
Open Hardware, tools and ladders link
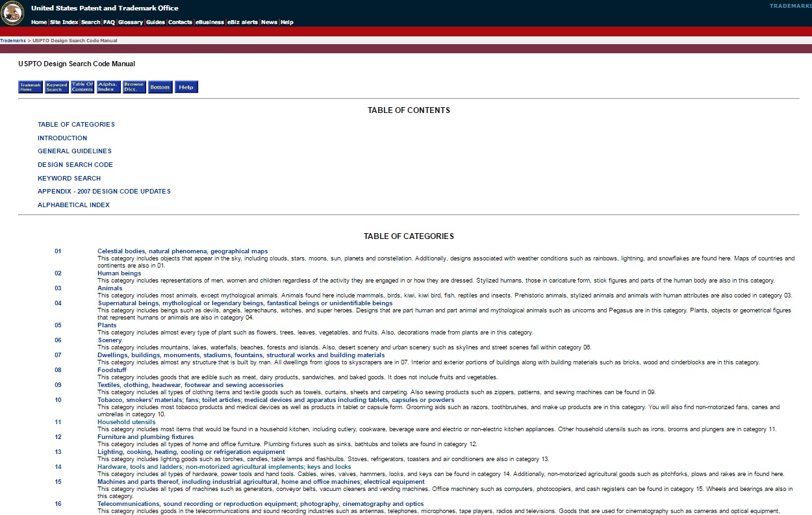pyautogui.click(x=224, y=467)
